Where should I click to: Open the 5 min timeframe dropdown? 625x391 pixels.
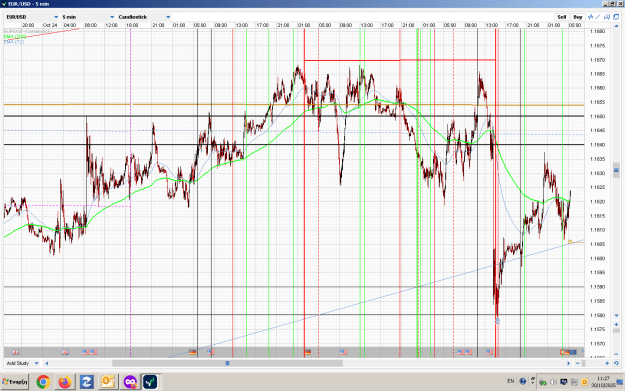tap(88, 17)
